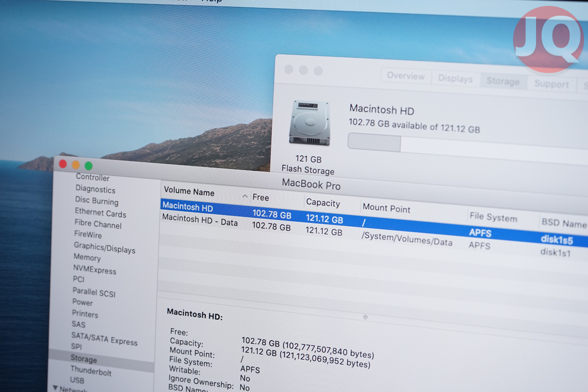Show NVMExpress details from the sidebar
The width and height of the screenshot is (588, 392).
coord(95,269)
